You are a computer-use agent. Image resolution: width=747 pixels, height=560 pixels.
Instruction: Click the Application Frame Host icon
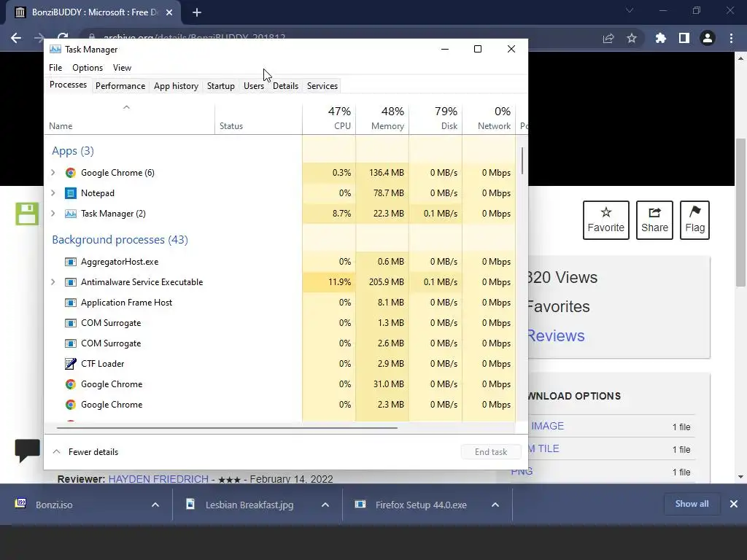click(x=71, y=303)
